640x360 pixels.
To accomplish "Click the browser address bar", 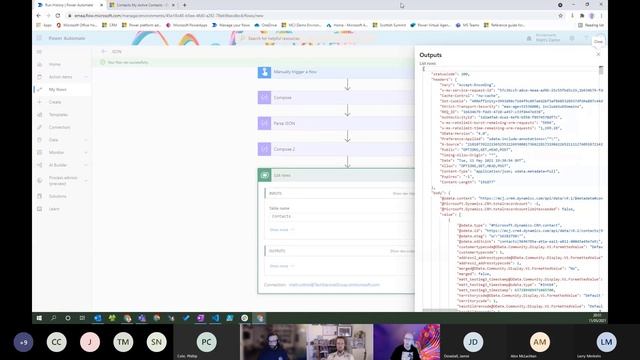I will [x=310, y=16].
